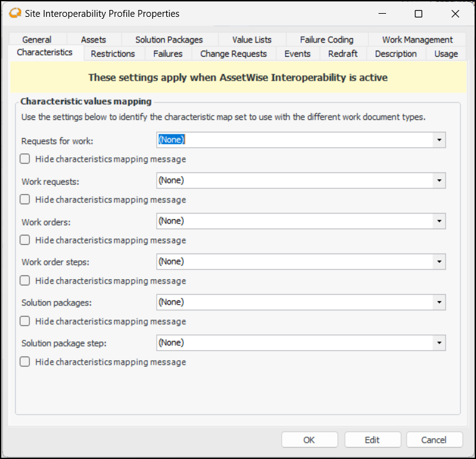Go to the Change Requests tab
Viewport: 476px width, 459px height.
pos(233,54)
